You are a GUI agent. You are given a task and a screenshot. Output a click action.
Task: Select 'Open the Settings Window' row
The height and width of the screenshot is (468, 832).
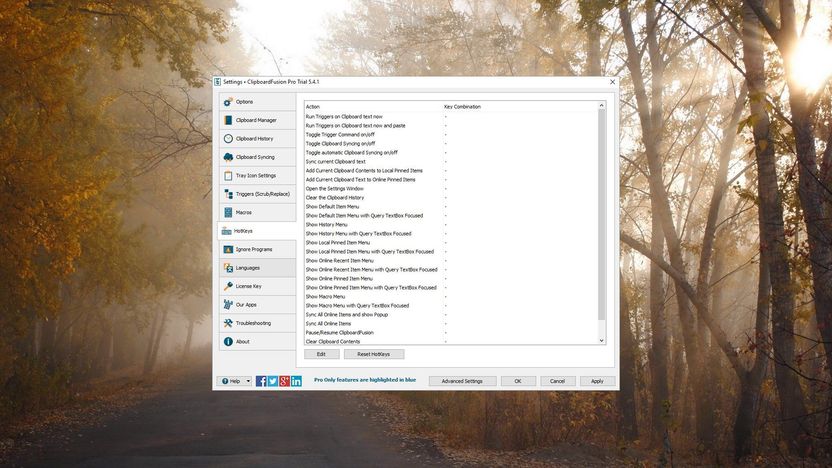(x=451, y=188)
